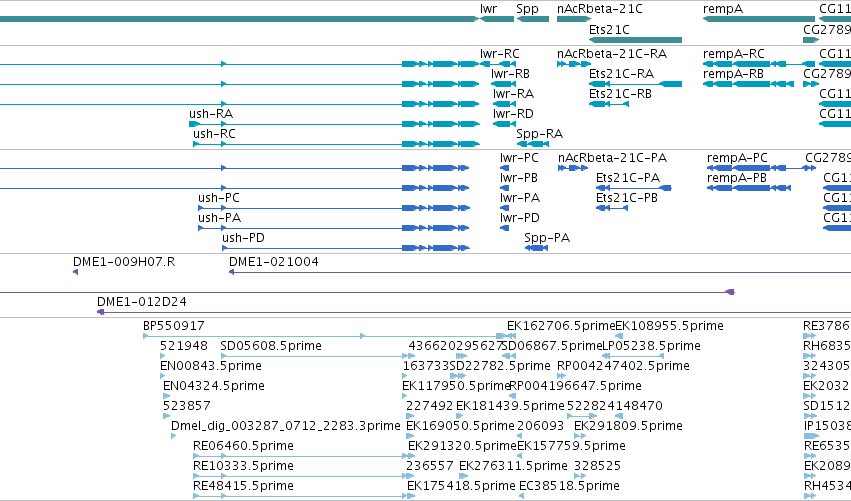
Task: Click EST EK291809.5prime
Action: click(628, 426)
